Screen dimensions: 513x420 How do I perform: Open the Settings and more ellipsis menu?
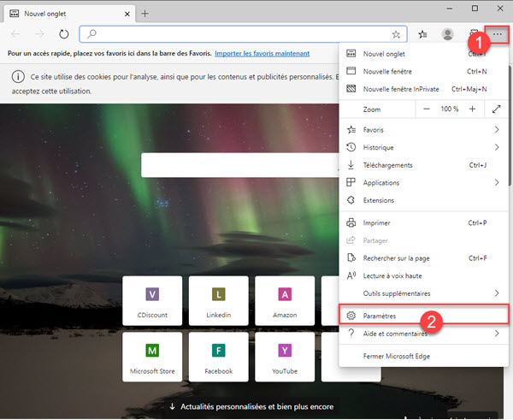click(497, 34)
